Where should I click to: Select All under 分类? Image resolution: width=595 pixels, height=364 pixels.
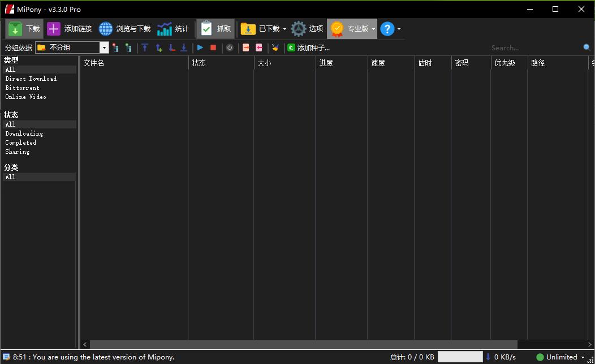coord(40,177)
